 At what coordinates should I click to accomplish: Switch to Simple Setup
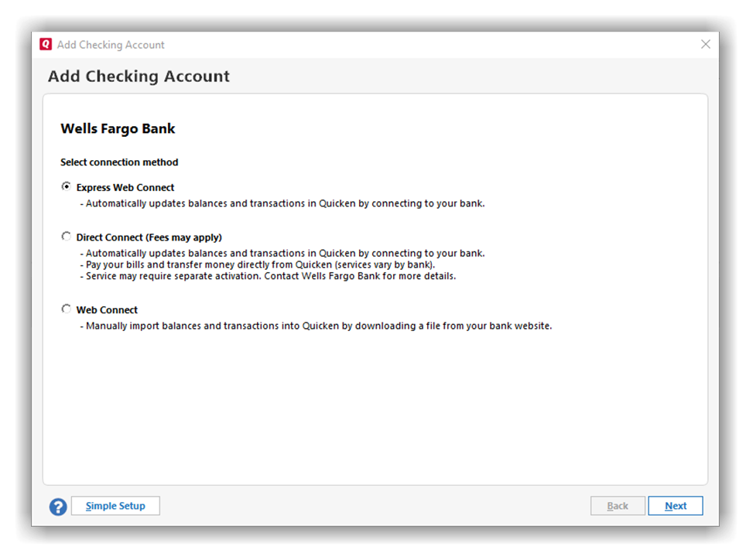click(x=115, y=506)
